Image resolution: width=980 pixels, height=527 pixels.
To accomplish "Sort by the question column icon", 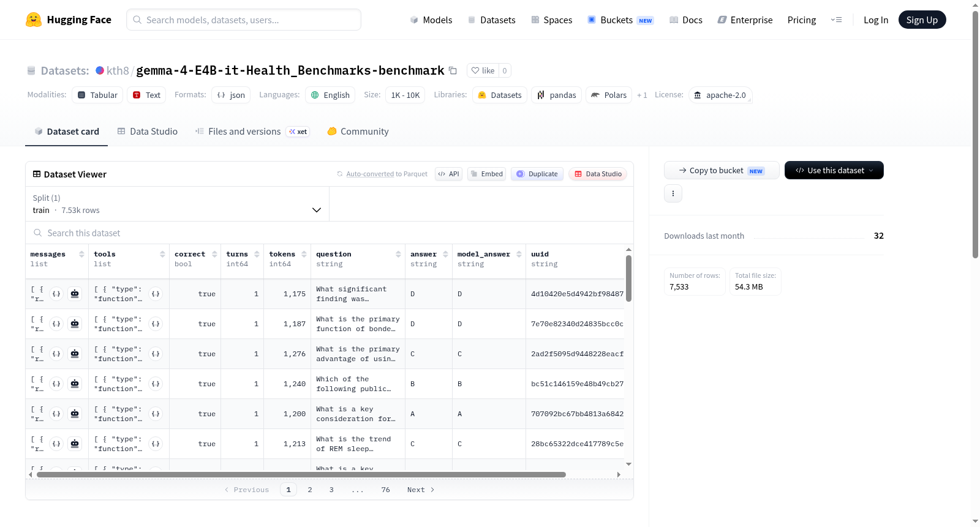I will pos(398,254).
